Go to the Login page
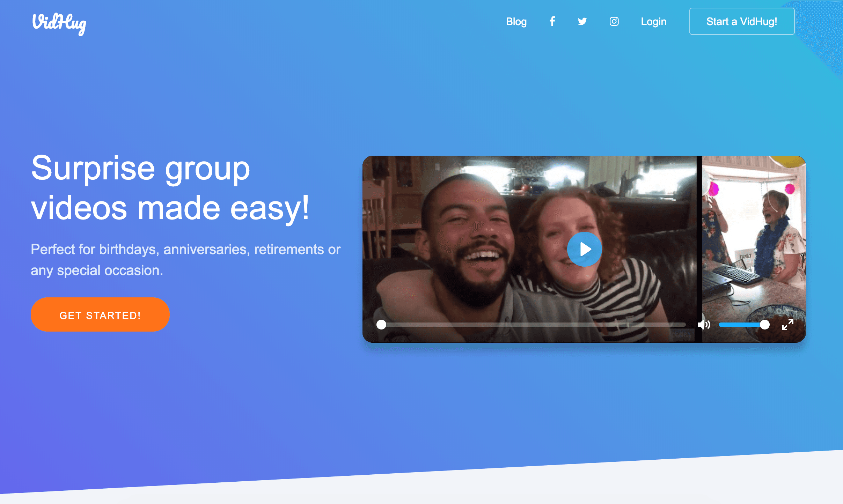This screenshot has height=504, width=843. point(653,22)
